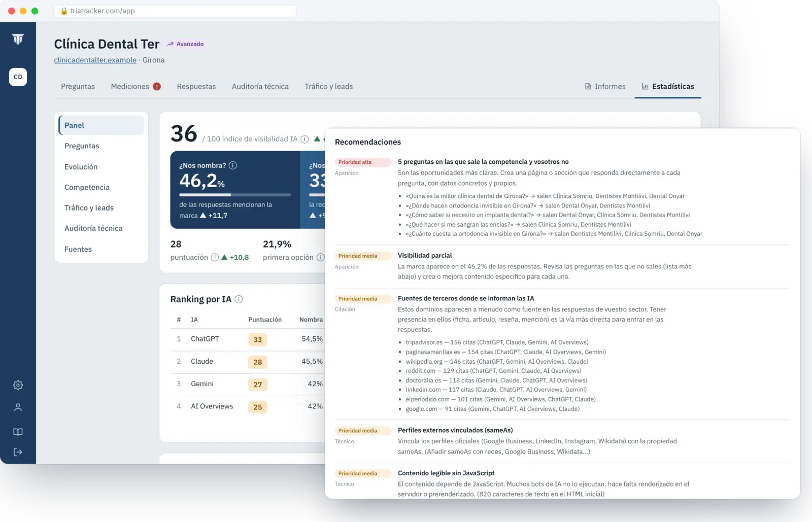812x522 pixels.
Task: Click info icon next to visibilidad IA
Action: (304, 139)
